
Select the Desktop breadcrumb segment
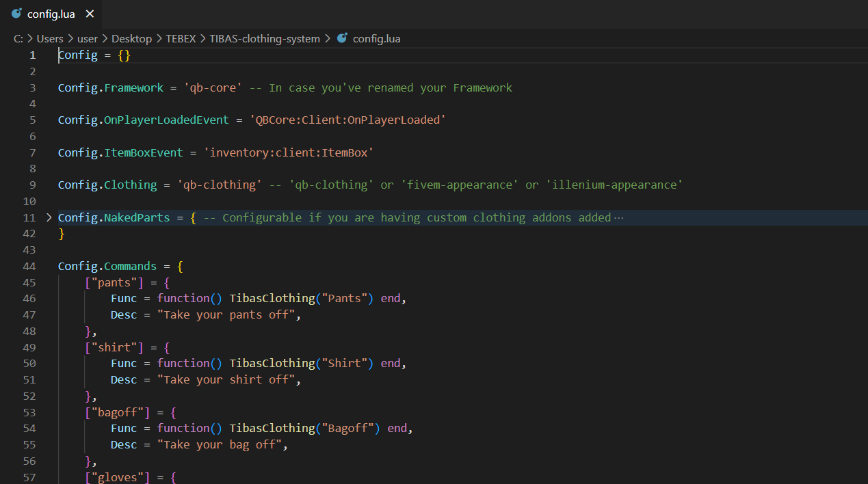point(131,38)
